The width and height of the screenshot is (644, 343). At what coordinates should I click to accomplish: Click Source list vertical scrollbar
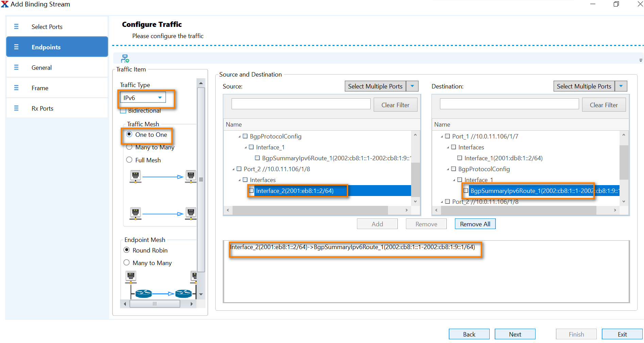tap(415, 179)
